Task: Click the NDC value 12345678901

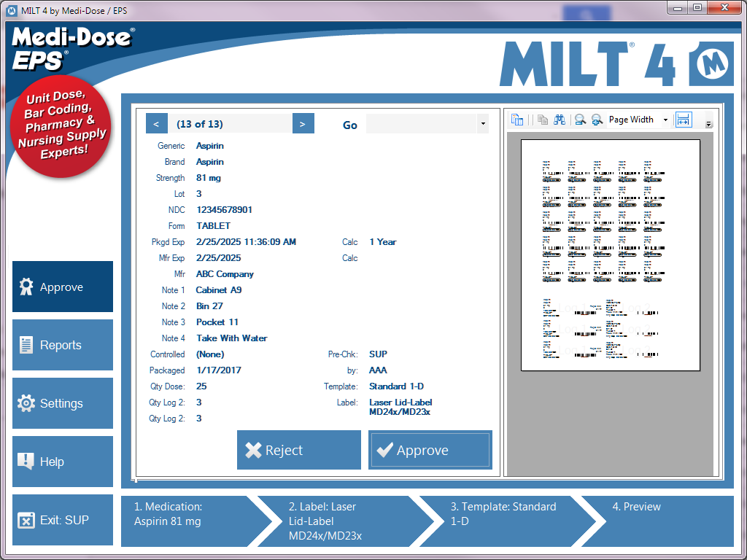Action: pos(225,210)
